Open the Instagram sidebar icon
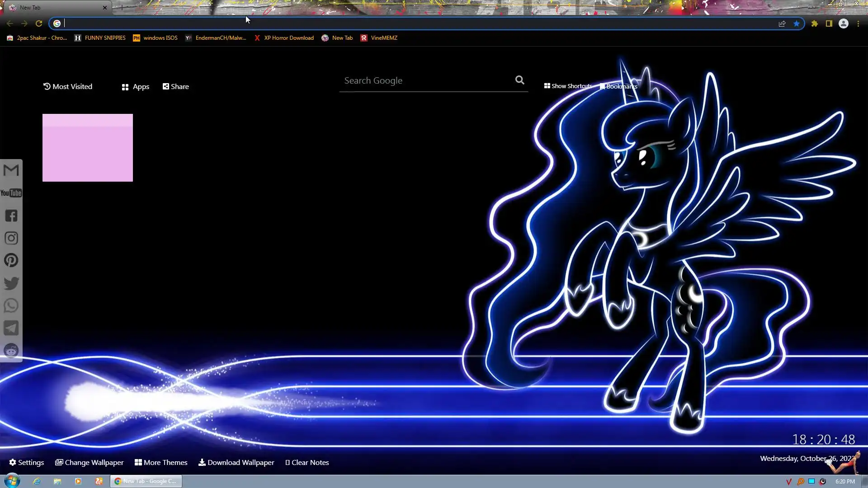Image resolution: width=868 pixels, height=488 pixels. [11, 238]
